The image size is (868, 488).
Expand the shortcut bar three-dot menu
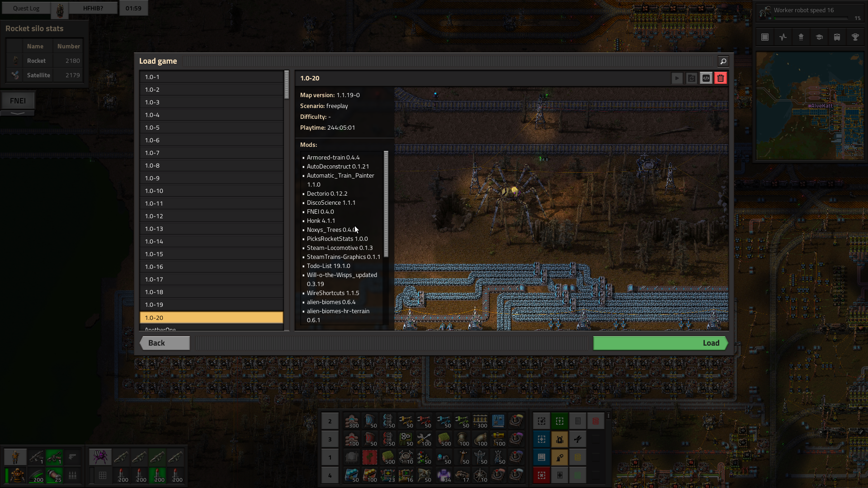(x=609, y=416)
